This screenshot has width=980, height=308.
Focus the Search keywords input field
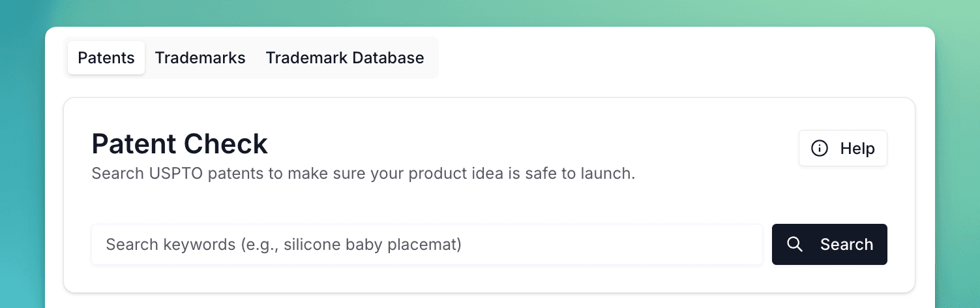click(x=426, y=245)
